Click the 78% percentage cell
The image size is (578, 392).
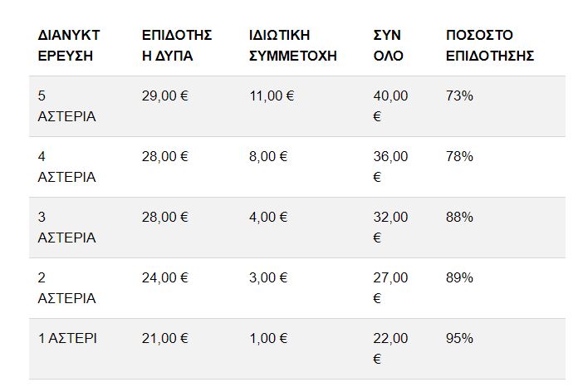(x=459, y=157)
